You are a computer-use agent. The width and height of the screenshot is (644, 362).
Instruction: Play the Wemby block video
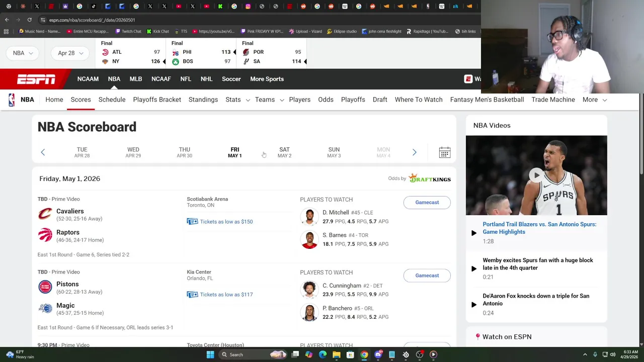(473, 268)
